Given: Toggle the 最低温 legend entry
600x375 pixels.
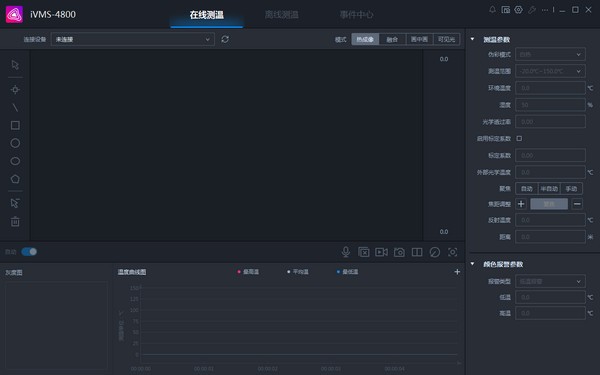Looking at the screenshot, I should [x=347, y=272].
